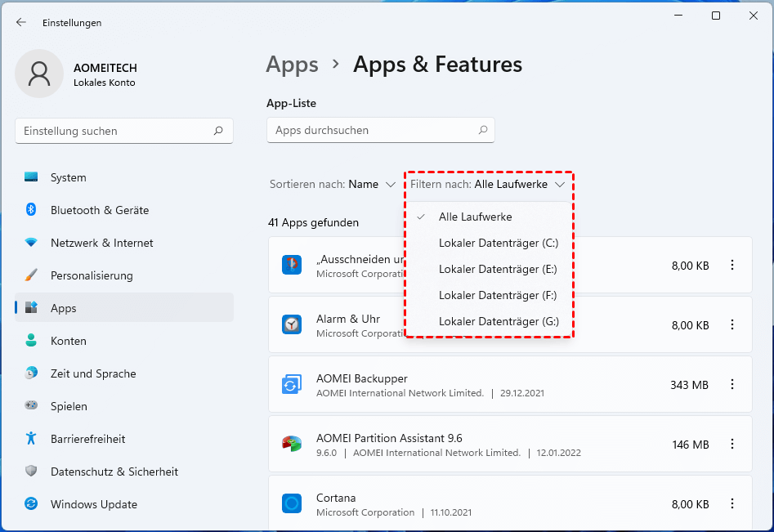Go to Personalisierung in the sidebar

pyautogui.click(x=92, y=275)
